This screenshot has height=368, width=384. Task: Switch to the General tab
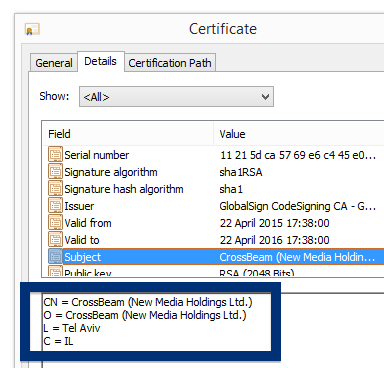click(x=54, y=63)
